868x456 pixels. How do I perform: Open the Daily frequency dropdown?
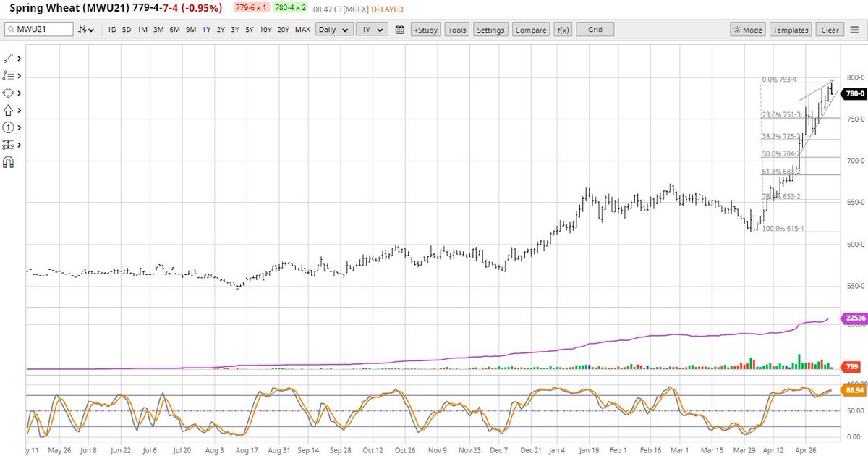336,30
